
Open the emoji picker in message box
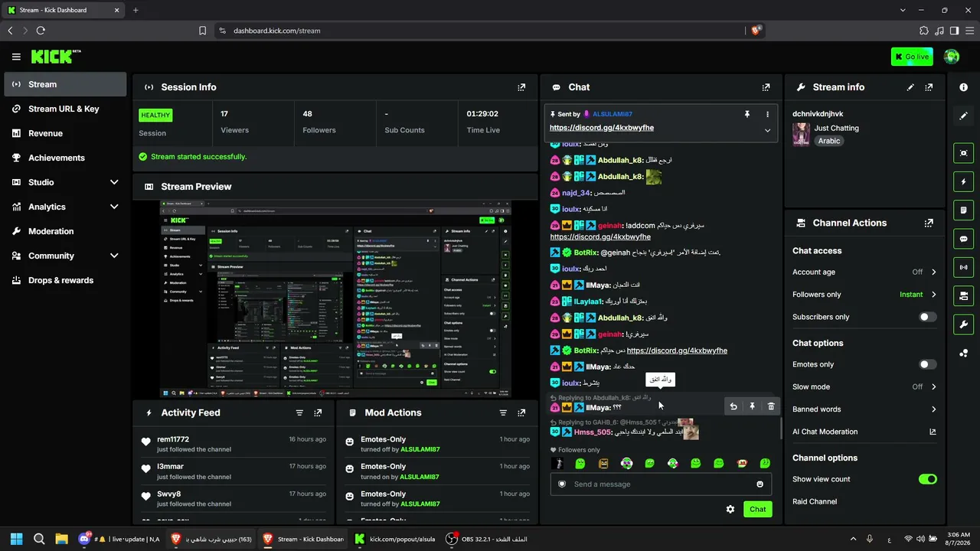coord(759,484)
